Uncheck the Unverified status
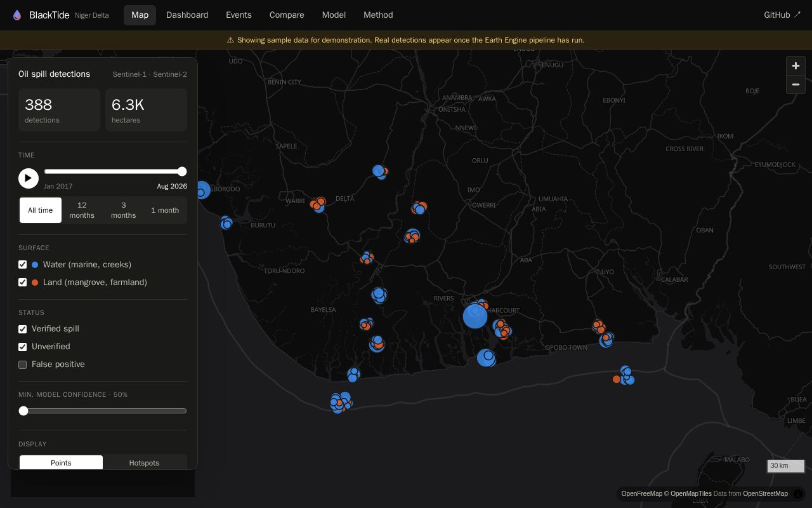 22,347
